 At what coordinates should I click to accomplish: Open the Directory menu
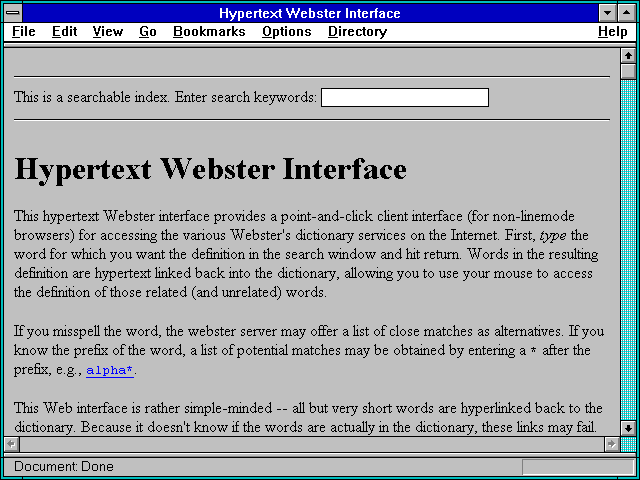click(358, 32)
